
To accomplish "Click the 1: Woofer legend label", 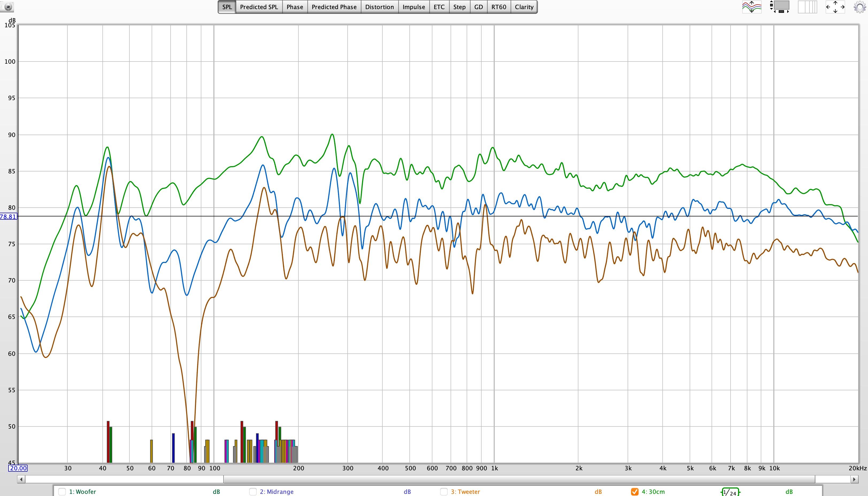I will click(x=82, y=491).
